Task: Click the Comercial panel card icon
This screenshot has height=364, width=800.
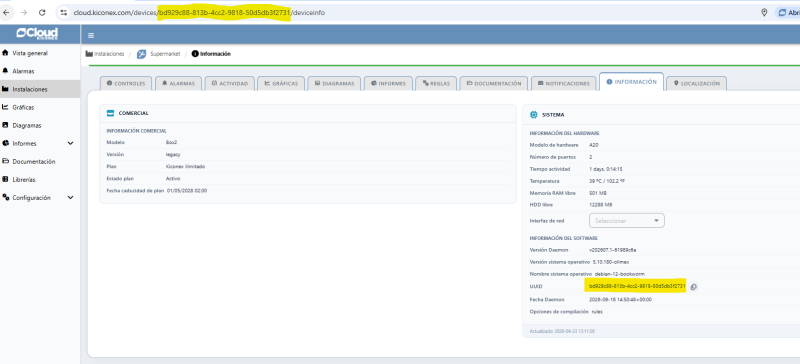Action: pos(110,113)
